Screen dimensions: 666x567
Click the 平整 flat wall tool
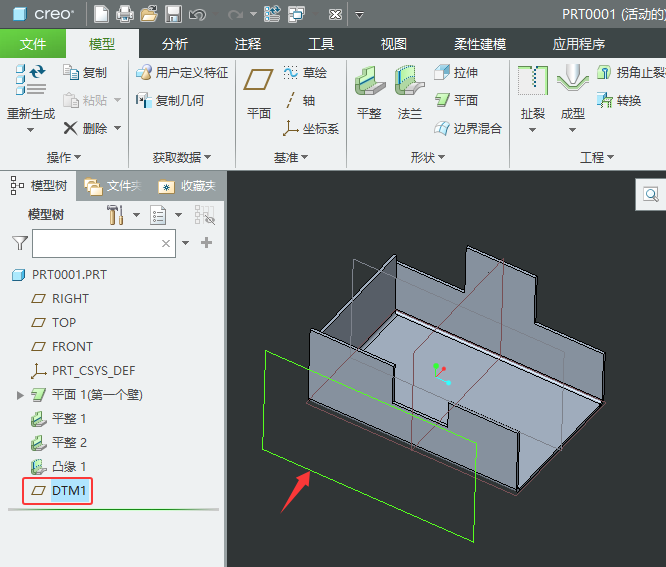[370, 91]
